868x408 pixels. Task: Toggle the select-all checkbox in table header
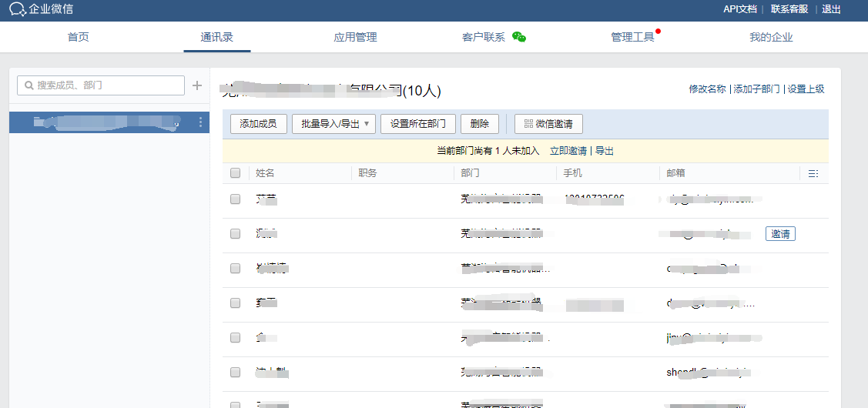click(x=236, y=174)
